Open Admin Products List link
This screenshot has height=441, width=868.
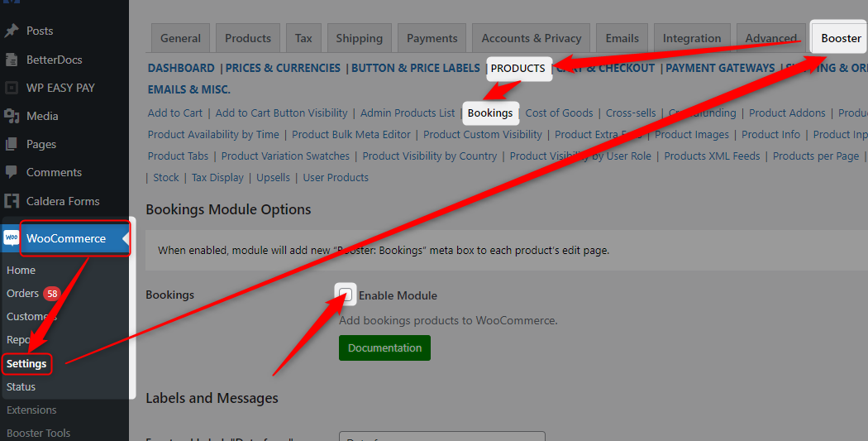click(408, 113)
